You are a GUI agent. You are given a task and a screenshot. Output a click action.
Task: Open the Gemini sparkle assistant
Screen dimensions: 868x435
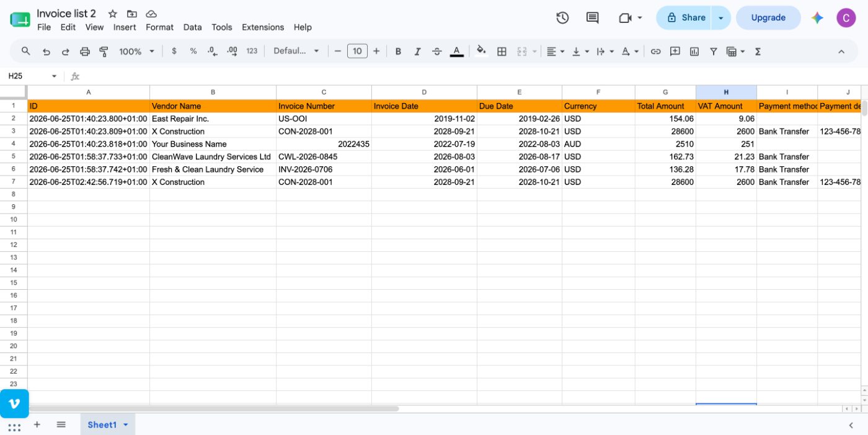[x=817, y=18]
